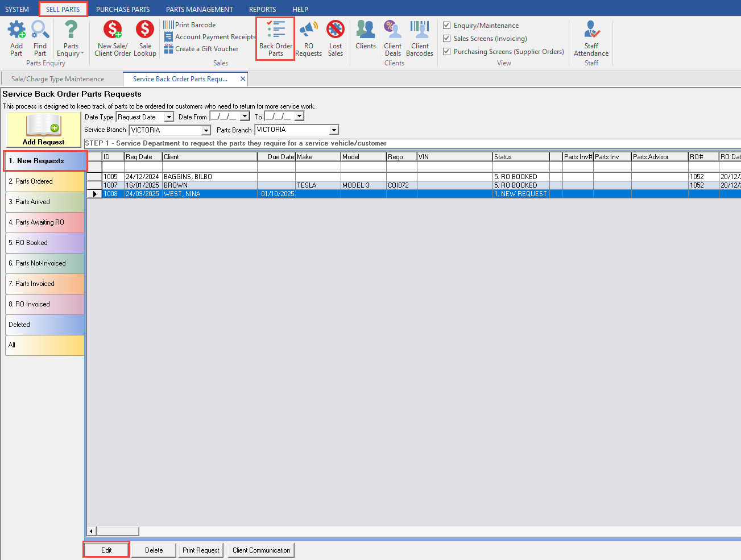Open RO Requests

[x=309, y=38]
